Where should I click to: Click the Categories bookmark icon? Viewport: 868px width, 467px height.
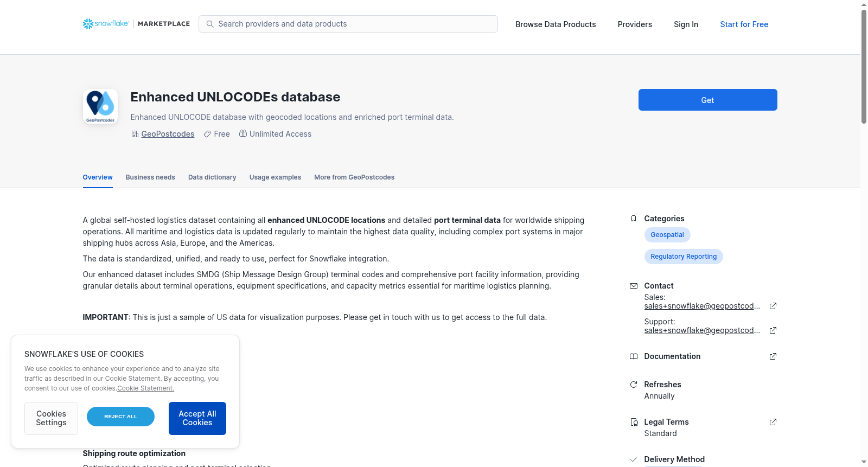pyautogui.click(x=634, y=219)
